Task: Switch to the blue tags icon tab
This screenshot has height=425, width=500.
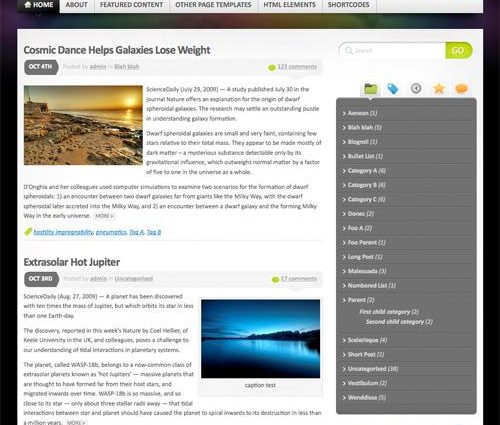Action: [x=393, y=89]
